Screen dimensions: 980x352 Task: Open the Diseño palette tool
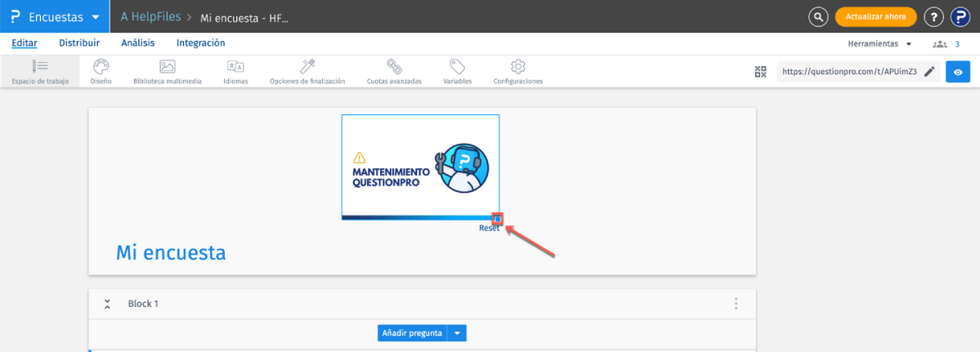101,72
